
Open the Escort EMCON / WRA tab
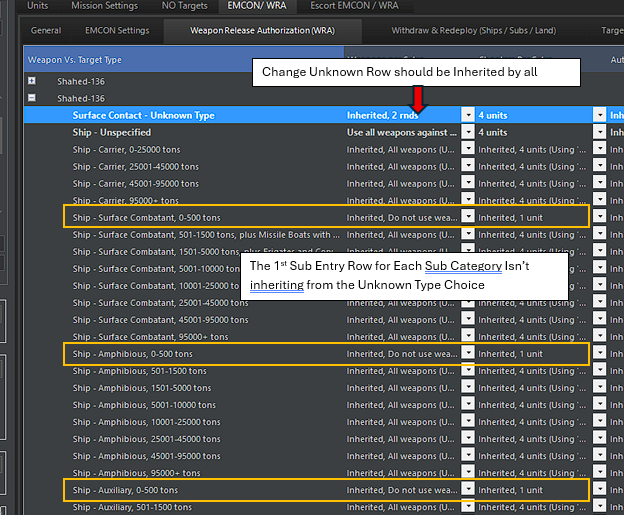pyautogui.click(x=354, y=6)
